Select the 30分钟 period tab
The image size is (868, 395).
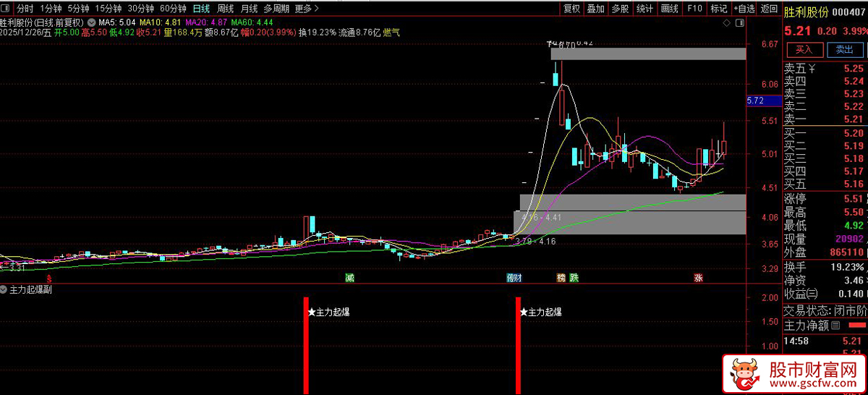click(141, 9)
